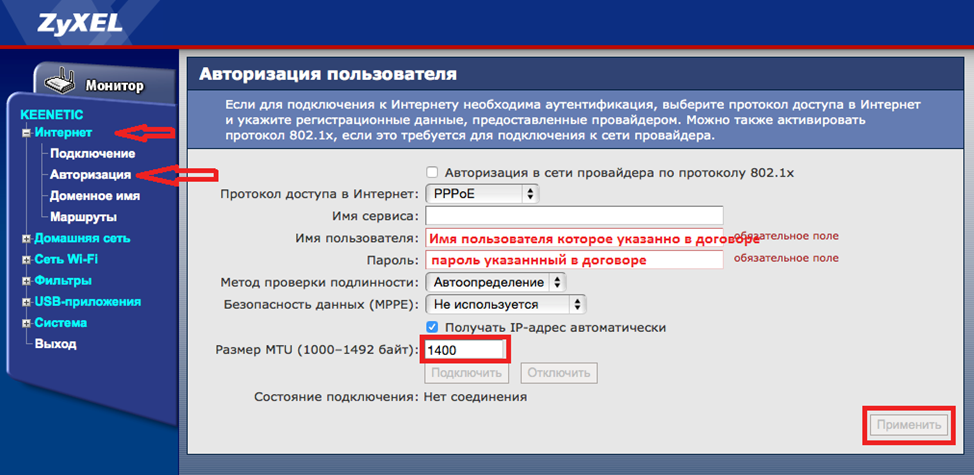The height and width of the screenshot is (475, 974).
Task: Expand the USB-приложения section
Action: (27, 302)
